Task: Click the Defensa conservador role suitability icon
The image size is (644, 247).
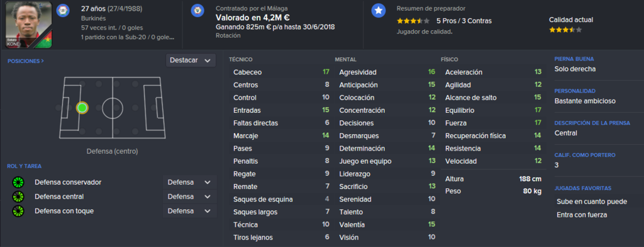Action: pyautogui.click(x=18, y=182)
